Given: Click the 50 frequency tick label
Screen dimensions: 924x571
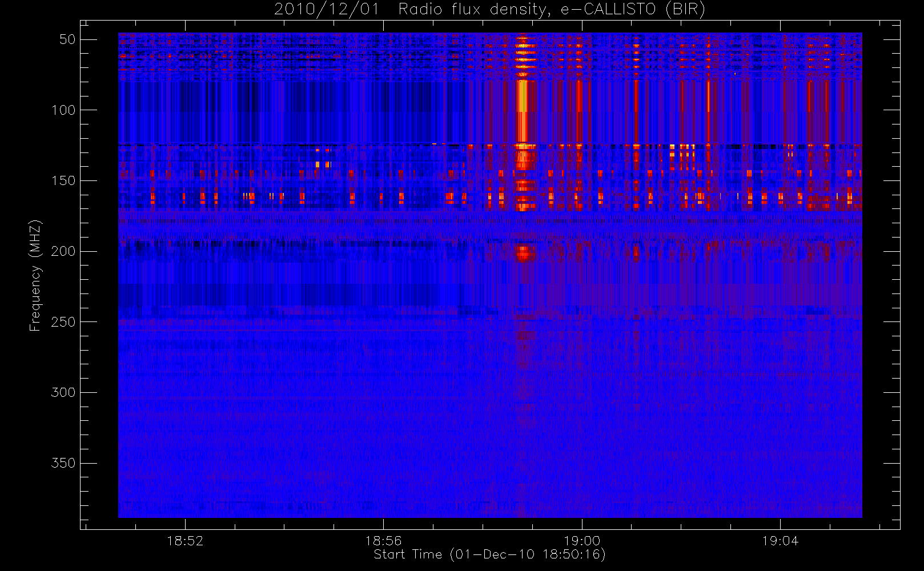Looking at the screenshot, I should [x=67, y=39].
